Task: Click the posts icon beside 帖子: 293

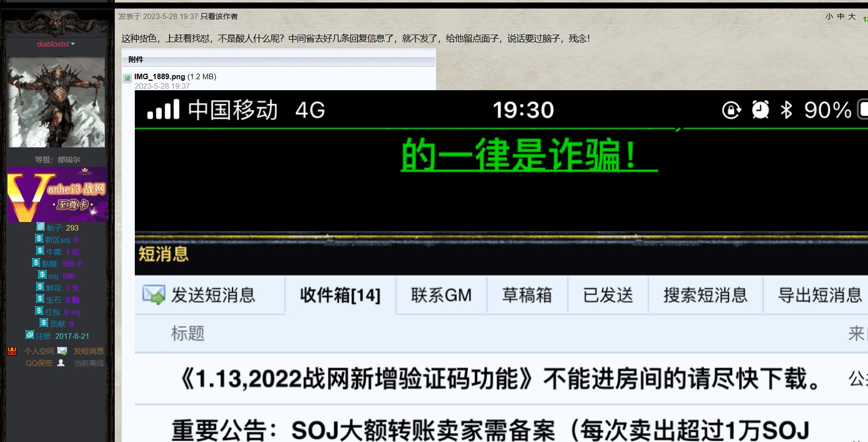Action: [x=41, y=227]
